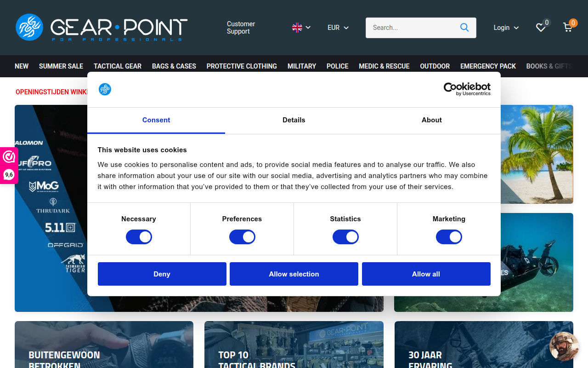This screenshot has height=368, width=588.
Task: Toggle the Necessary cookies switch
Action: tap(139, 237)
